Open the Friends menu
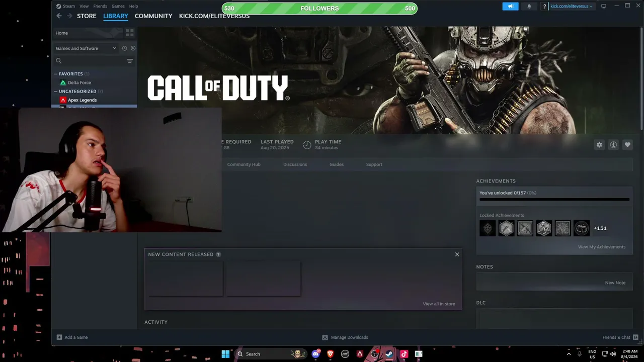This screenshot has width=644, height=362. pos(100,6)
